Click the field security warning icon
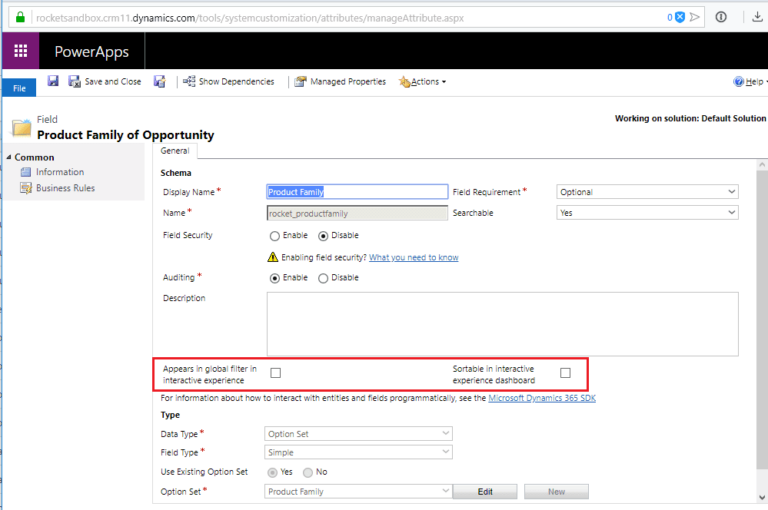The height and width of the screenshot is (510, 768). (273, 257)
